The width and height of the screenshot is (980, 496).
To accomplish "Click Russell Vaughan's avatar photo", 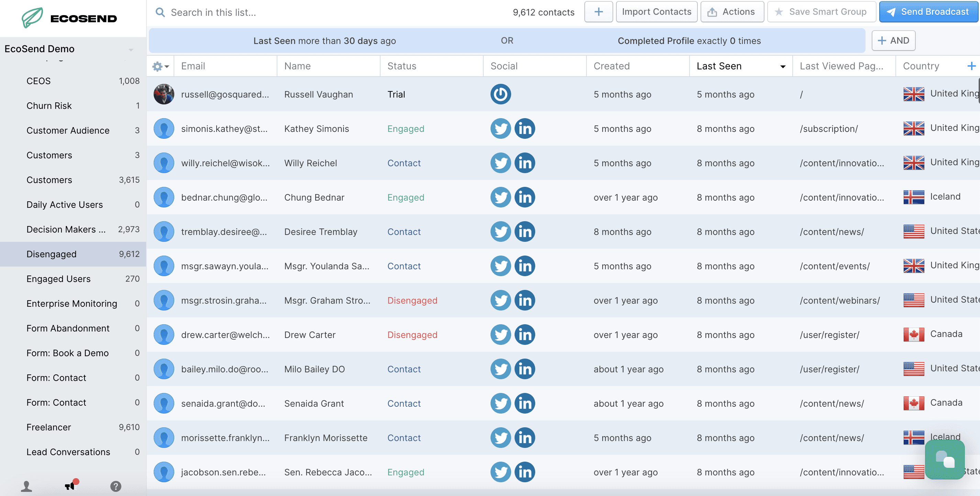I will 164,94.
